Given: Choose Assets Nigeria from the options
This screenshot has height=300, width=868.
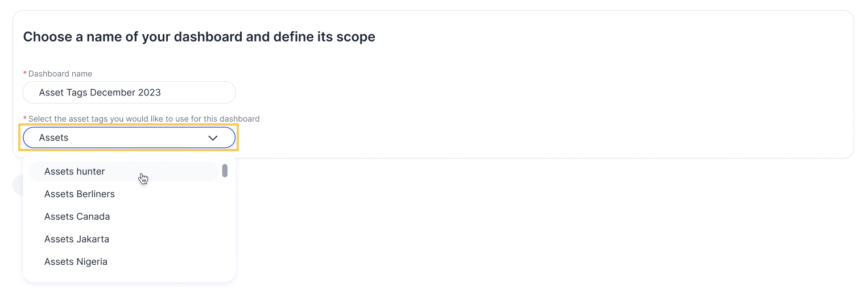Looking at the screenshot, I should pyautogui.click(x=123, y=262).
